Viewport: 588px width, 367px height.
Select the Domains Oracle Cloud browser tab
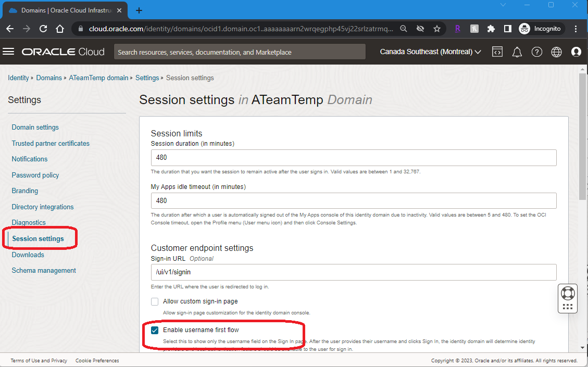[65, 10]
